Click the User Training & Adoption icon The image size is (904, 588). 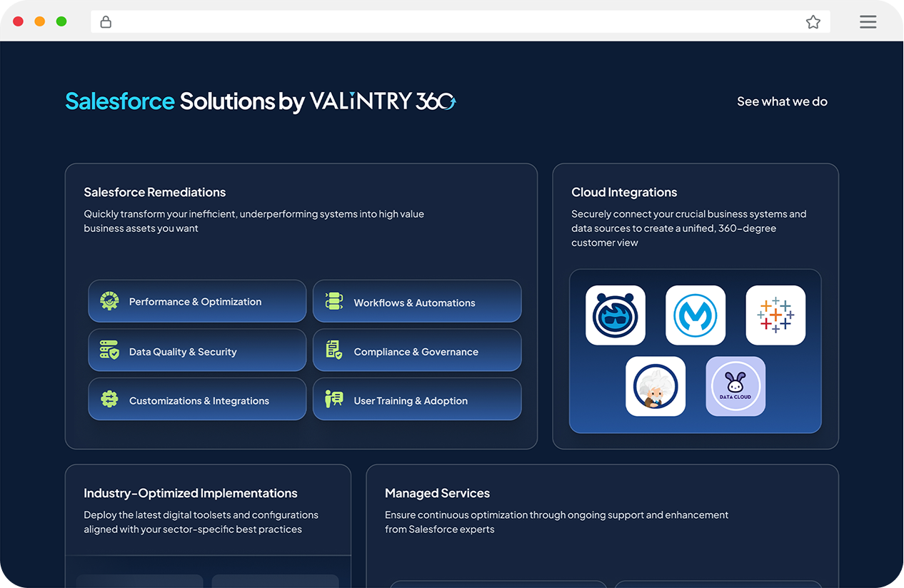click(334, 399)
